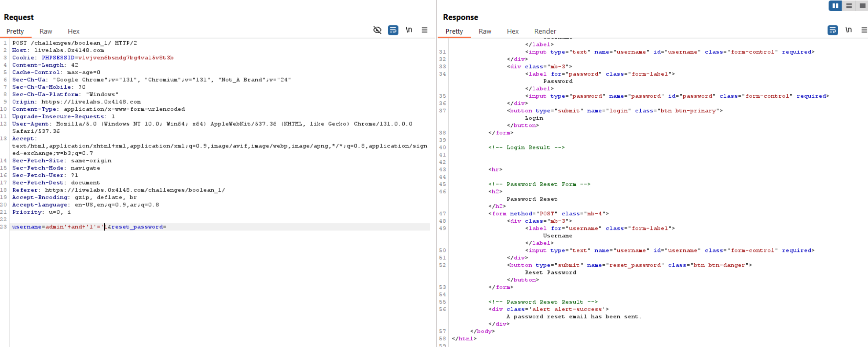Click the Sec-Ch-Ua header line
The image size is (868, 347).
(x=151, y=79)
